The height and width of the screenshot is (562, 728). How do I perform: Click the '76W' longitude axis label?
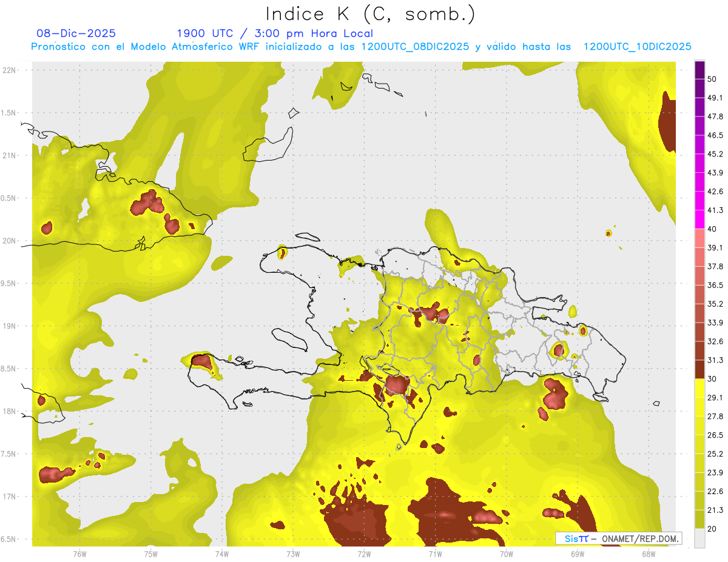coord(79,554)
